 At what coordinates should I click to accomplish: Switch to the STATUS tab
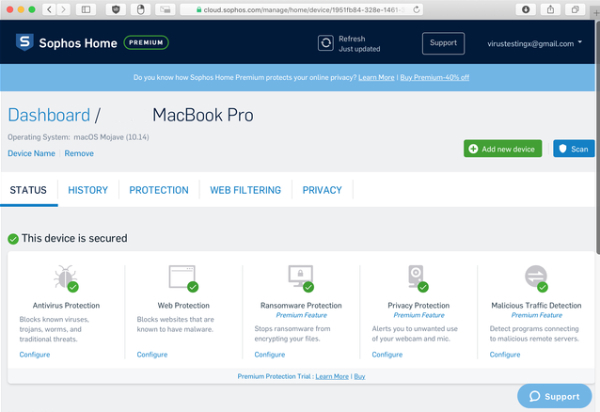pyautogui.click(x=28, y=190)
